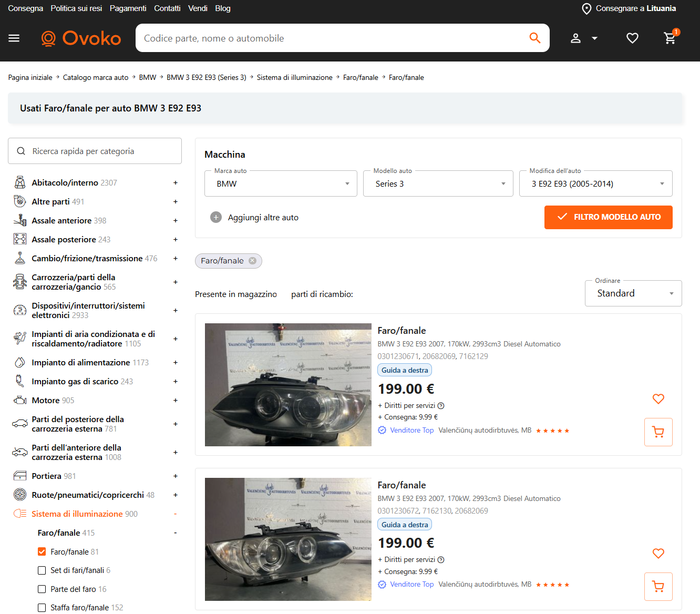Open Sistema di illuminazione breadcrumb link
The width and height of the screenshot is (700, 614).
[x=295, y=78]
